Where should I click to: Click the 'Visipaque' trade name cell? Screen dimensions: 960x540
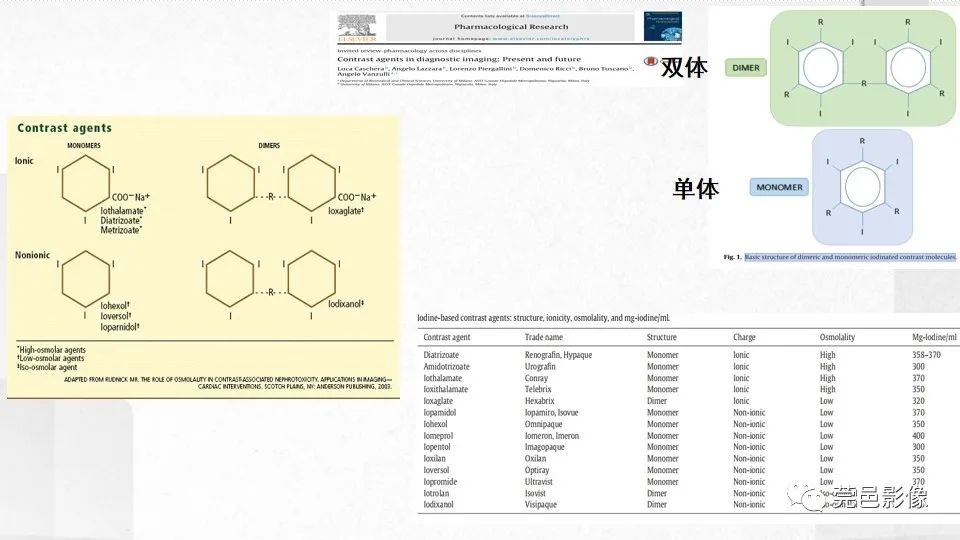coord(541,505)
